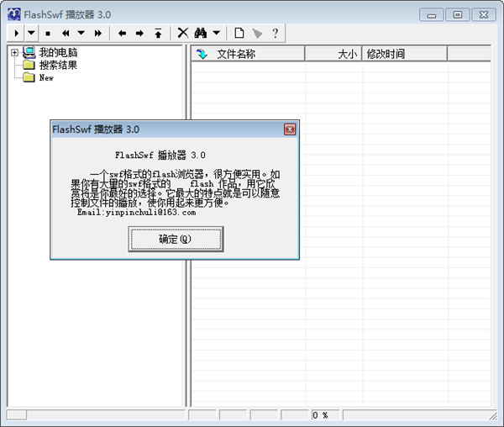Click the new blank page icon
Screen dimensions: 504x427
(x=239, y=33)
